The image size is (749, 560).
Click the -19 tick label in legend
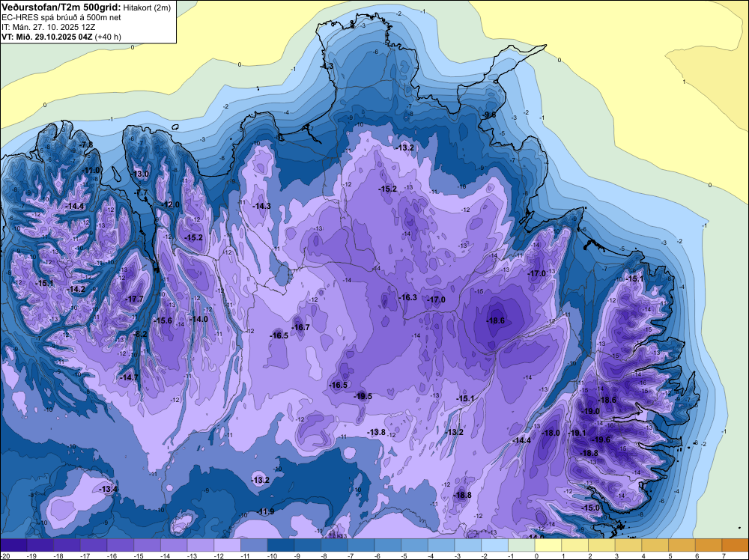[32, 556]
